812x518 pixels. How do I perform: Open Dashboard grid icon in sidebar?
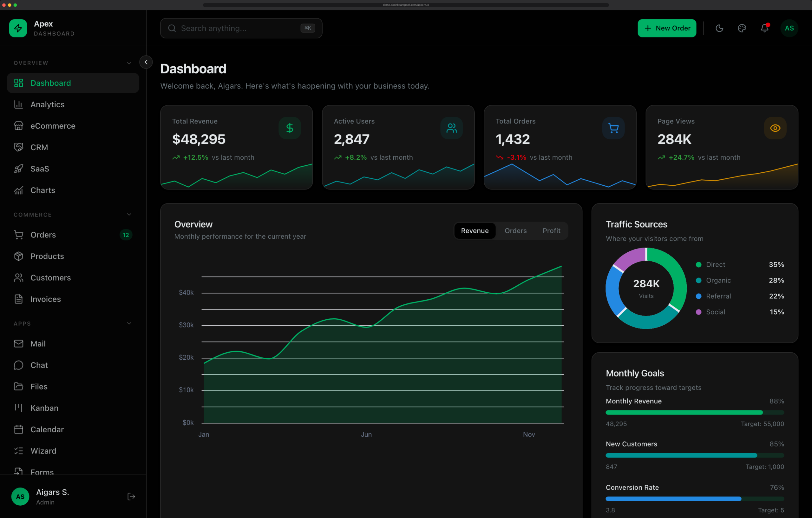point(18,83)
